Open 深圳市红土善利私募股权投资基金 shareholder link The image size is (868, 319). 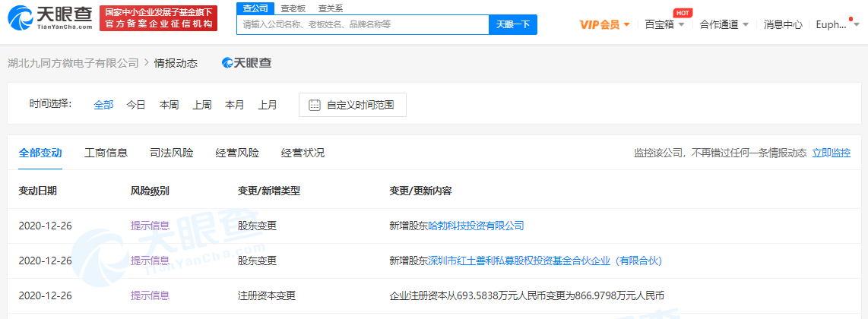coord(545,261)
